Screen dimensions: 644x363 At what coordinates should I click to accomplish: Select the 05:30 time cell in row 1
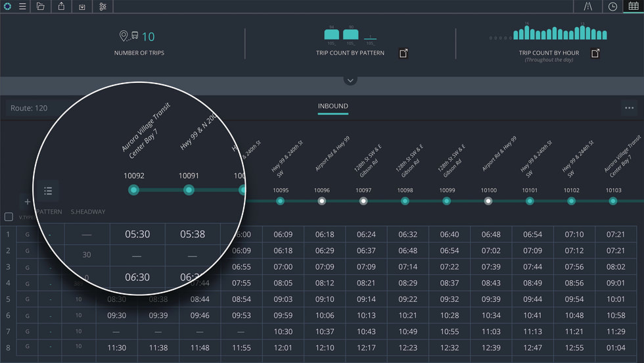pos(137,234)
